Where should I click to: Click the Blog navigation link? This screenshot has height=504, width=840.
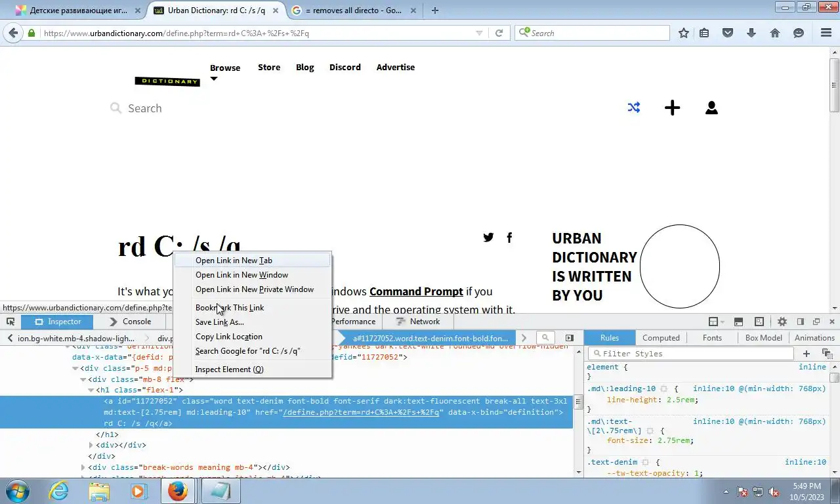(305, 68)
